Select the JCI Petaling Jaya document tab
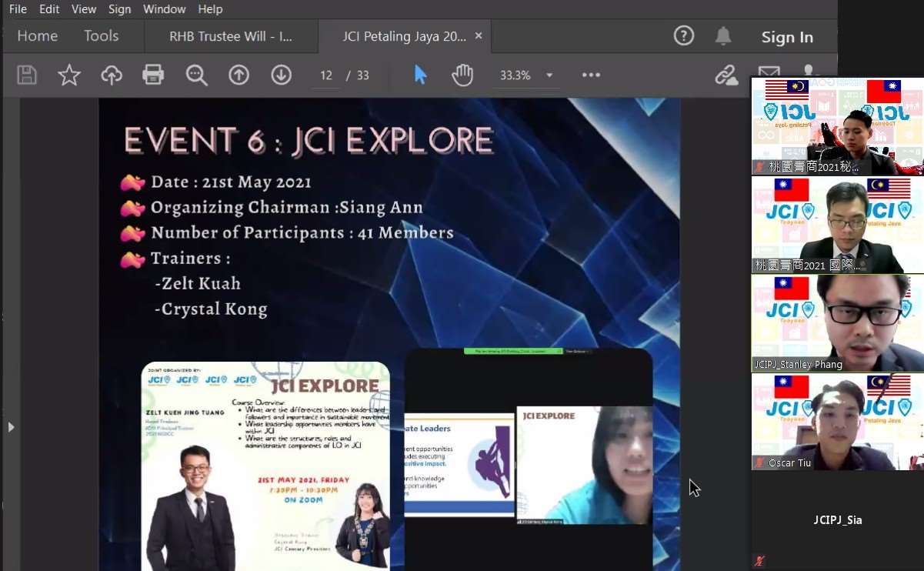 [x=405, y=36]
